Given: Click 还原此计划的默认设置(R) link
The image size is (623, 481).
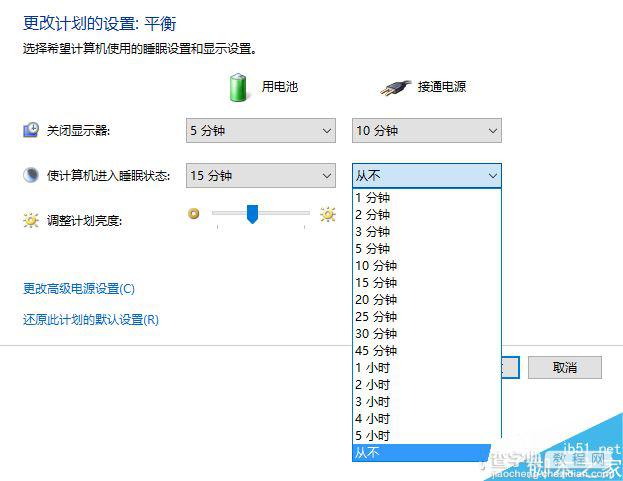Looking at the screenshot, I should [91, 319].
